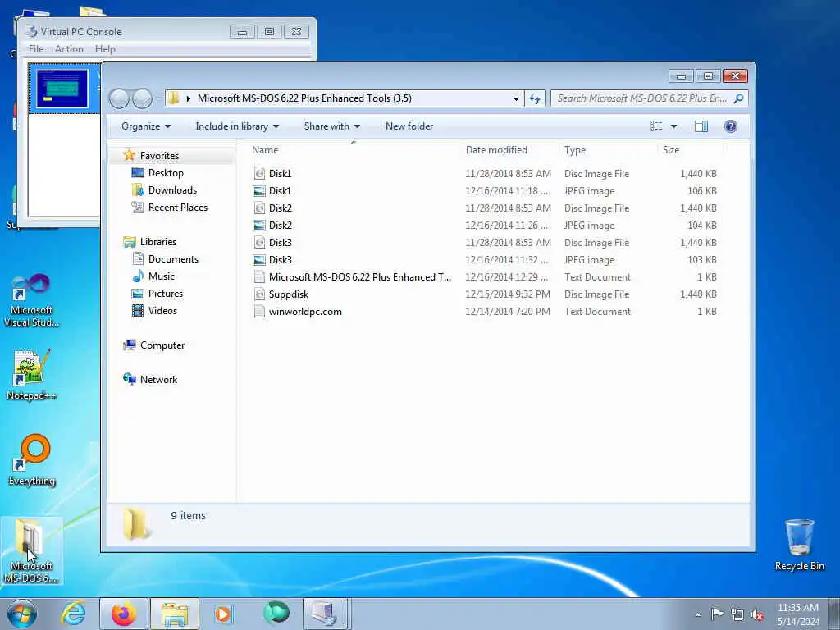Sort files by Size column
The width and height of the screenshot is (840, 630).
click(671, 150)
